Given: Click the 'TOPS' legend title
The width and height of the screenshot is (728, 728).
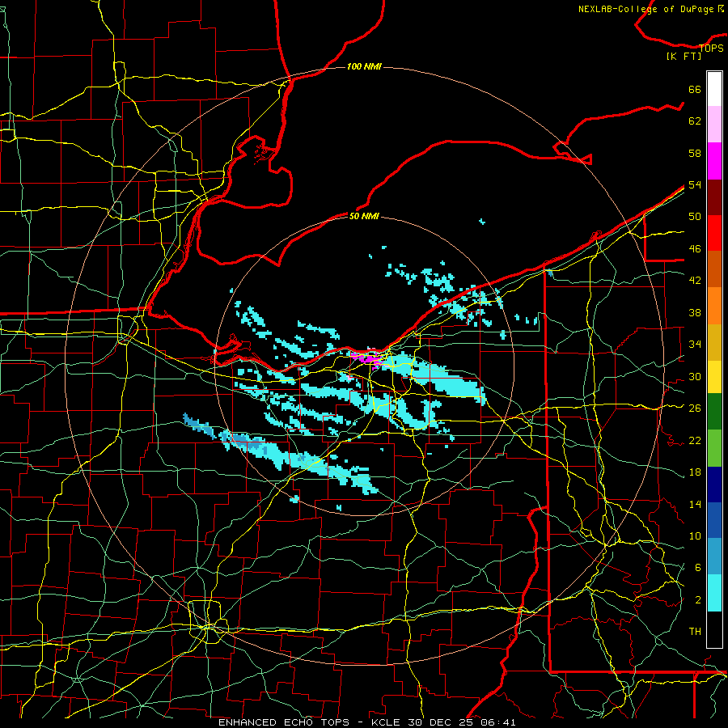Looking at the screenshot, I should [x=711, y=49].
